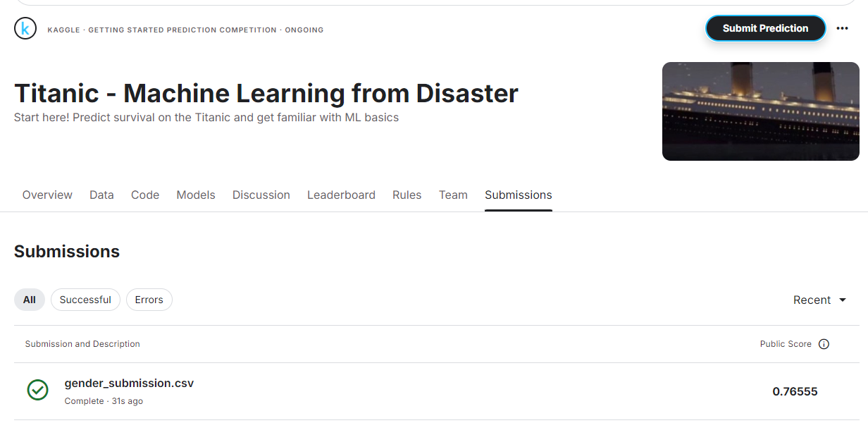868x423 pixels.
Task: Click the Complete · 31s ago status text
Action: coord(104,401)
